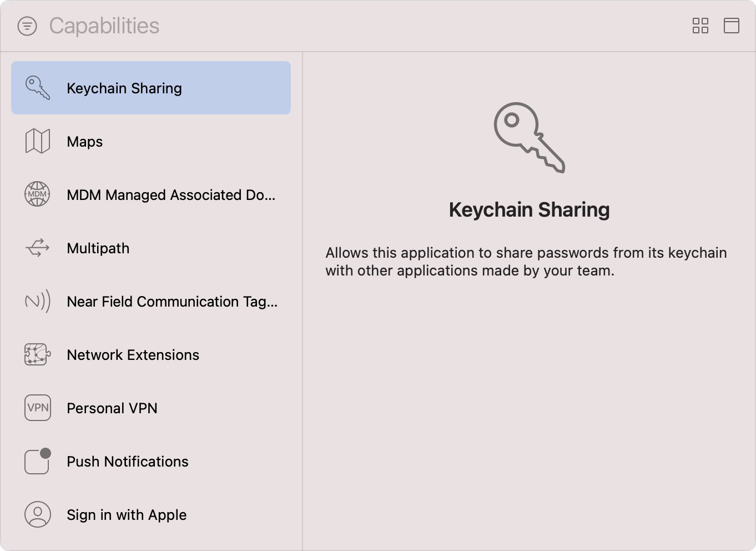Click the folded map icon for Maps
The width and height of the screenshot is (756, 551).
point(37,141)
